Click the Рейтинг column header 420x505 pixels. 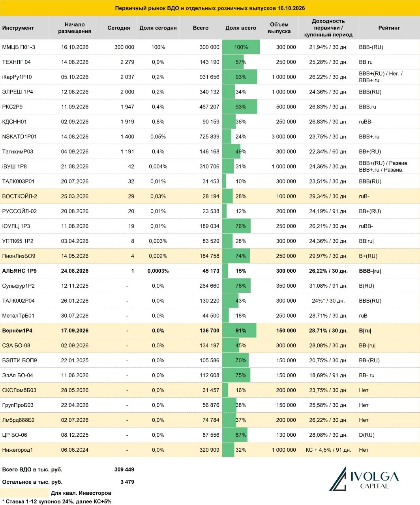point(389,28)
